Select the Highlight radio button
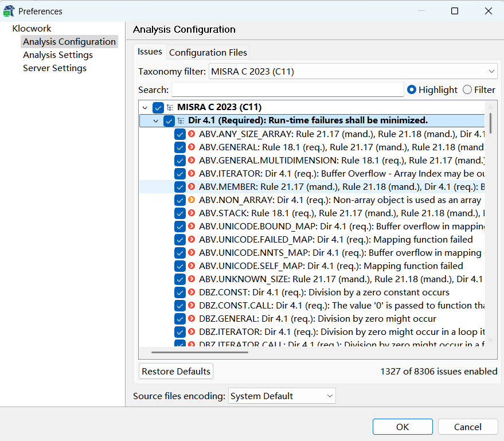Screen dimensions: 504x441 point(412,89)
